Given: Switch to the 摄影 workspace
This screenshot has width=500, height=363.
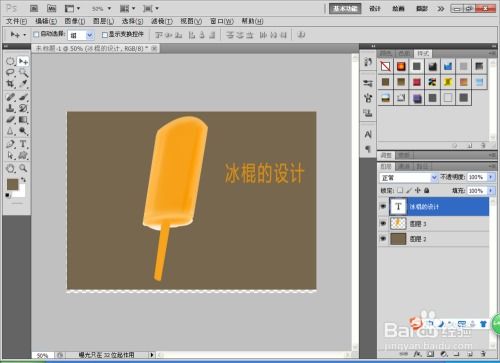Looking at the screenshot, I should click(422, 9).
